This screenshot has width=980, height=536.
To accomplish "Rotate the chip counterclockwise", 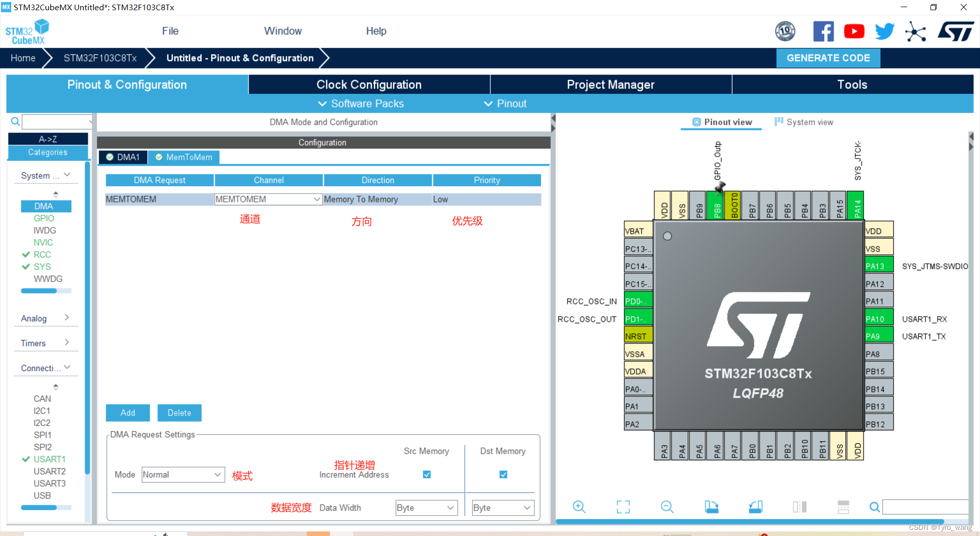I will pos(755,507).
